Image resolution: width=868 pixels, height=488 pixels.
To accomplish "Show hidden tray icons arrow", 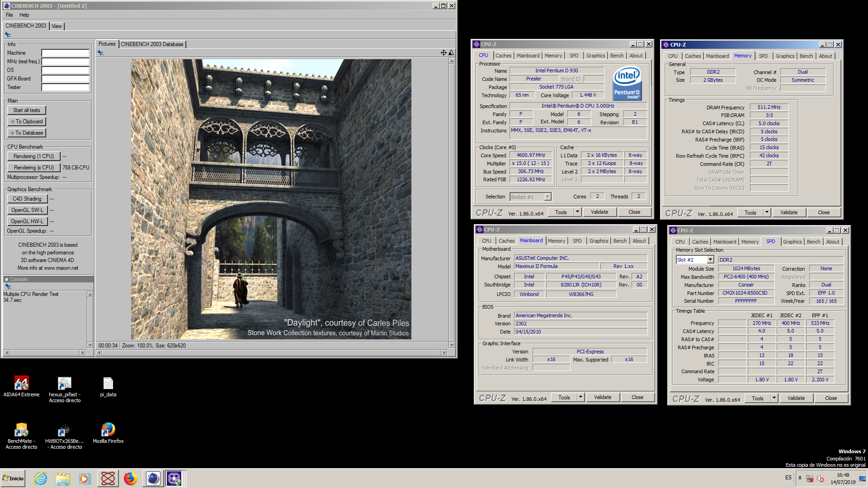I will click(800, 478).
